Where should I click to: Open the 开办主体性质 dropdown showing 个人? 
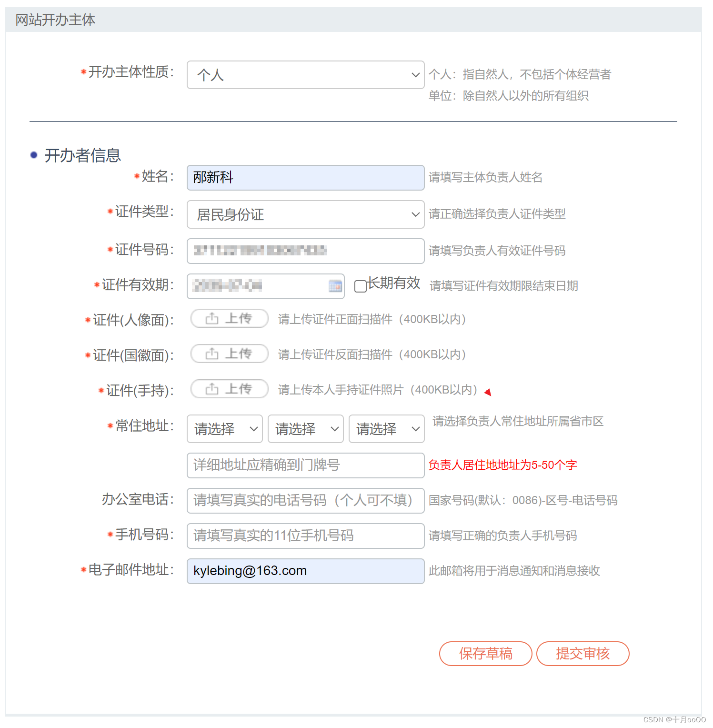pos(305,75)
